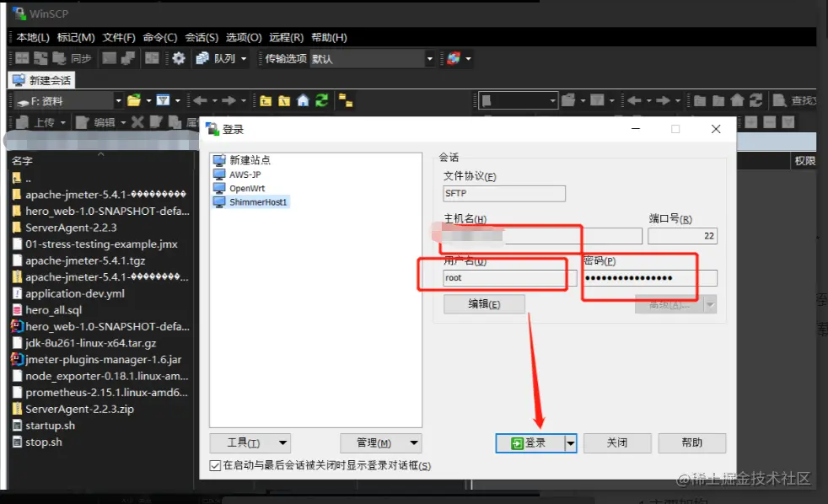The height and width of the screenshot is (504, 828).
Task: Expand the 管理(M) manage dropdown button
Action: (381, 442)
